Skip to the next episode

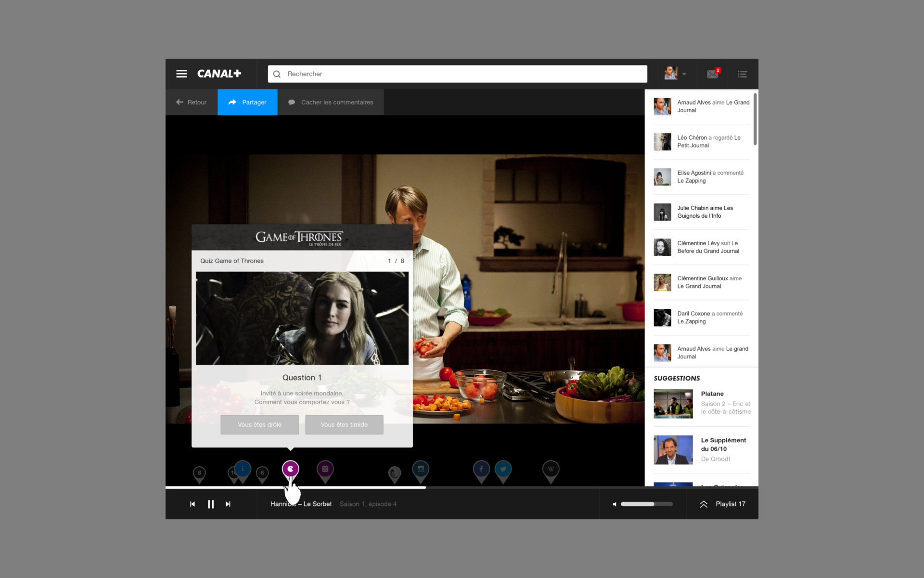click(228, 504)
